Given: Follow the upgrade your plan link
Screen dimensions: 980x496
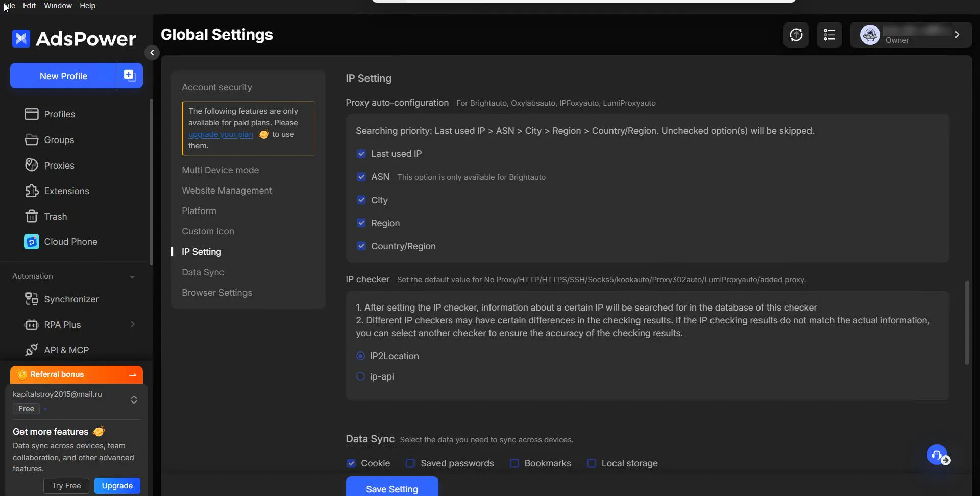Looking at the screenshot, I should pos(220,134).
